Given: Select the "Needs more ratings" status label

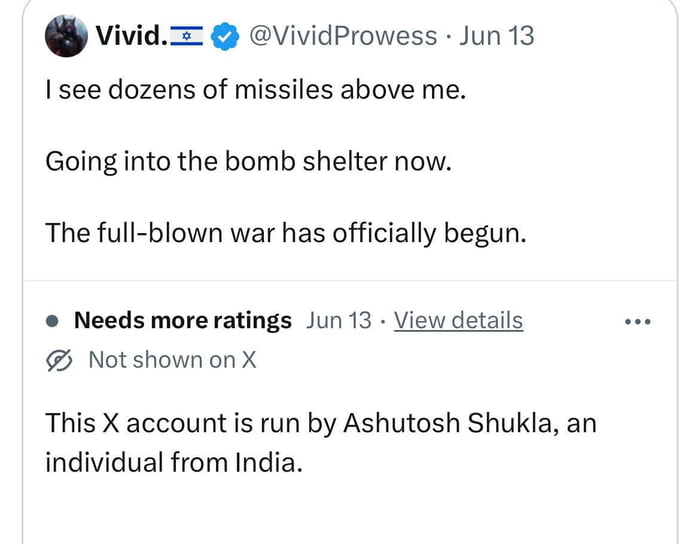Looking at the screenshot, I should (183, 321).
